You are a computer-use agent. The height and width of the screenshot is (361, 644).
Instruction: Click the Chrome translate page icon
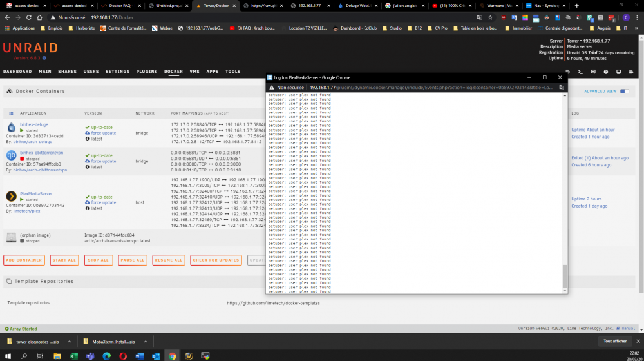[479, 17]
